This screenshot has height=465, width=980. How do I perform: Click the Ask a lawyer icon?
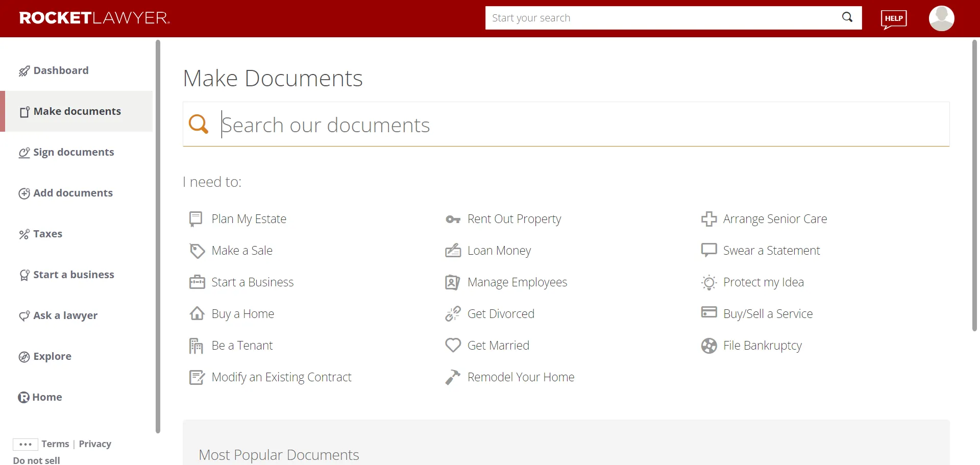click(x=23, y=315)
